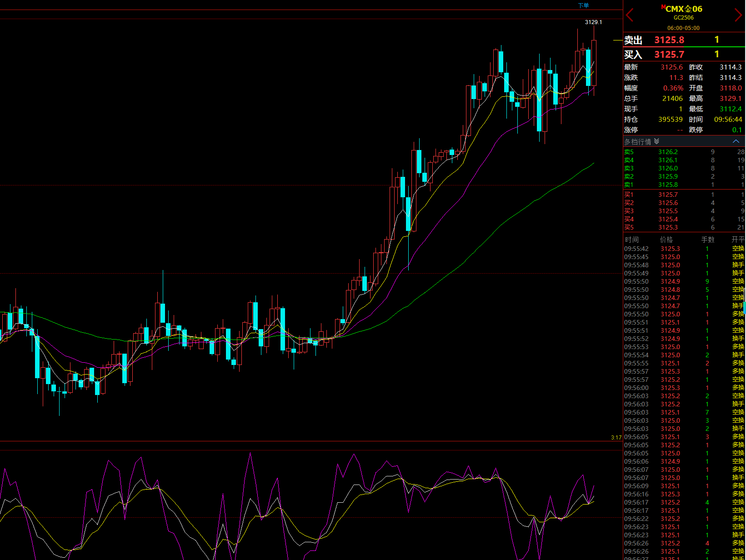Select the 卖4 row at 3126.1
Screen dimensions: 746x560
click(x=684, y=160)
